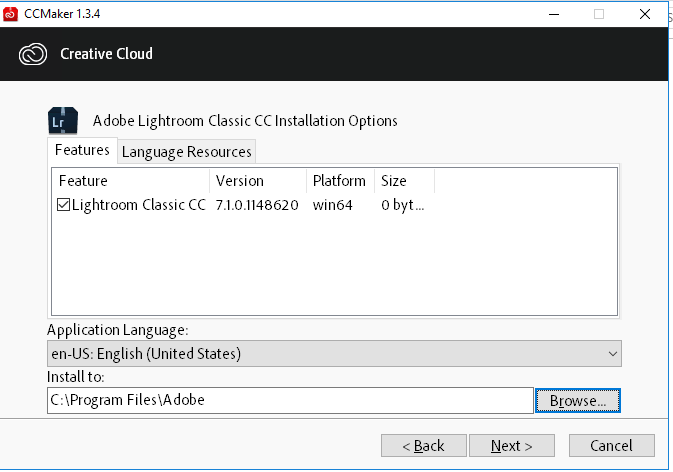Viewport: 673px width, 472px height.
Task: Uncheck the Lightroom Classic CC checkbox
Action: pos(63,205)
